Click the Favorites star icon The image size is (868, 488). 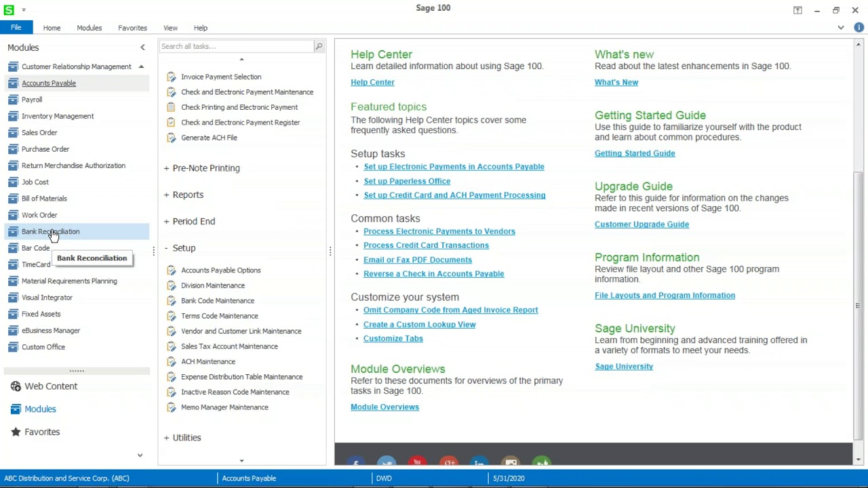pyautogui.click(x=16, y=432)
